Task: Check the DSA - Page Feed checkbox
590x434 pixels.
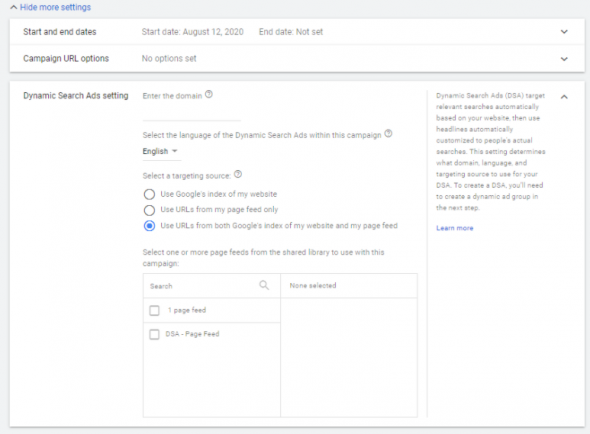Action: pyautogui.click(x=154, y=334)
